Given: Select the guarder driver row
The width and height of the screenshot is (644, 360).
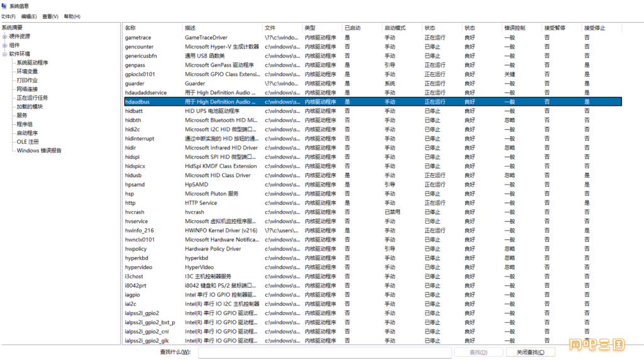Looking at the screenshot, I should tap(373, 84).
